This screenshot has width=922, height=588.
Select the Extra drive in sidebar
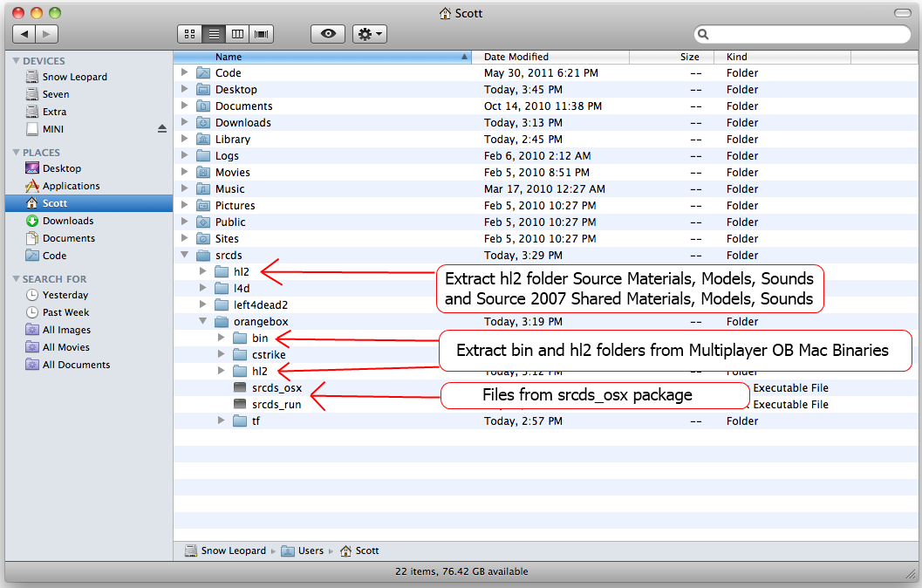[55, 112]
